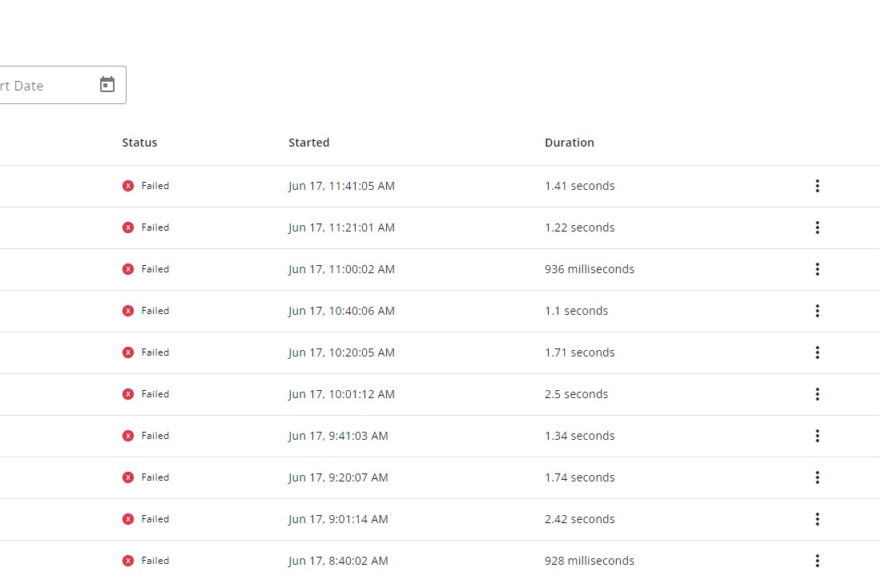Select the Jun 17, 10:20:05 AM timestamp

pyautogui.click(x=342, y=352)
